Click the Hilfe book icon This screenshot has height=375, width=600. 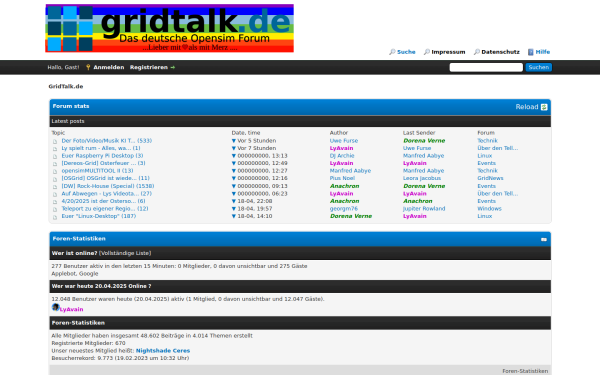click(531, 52)
